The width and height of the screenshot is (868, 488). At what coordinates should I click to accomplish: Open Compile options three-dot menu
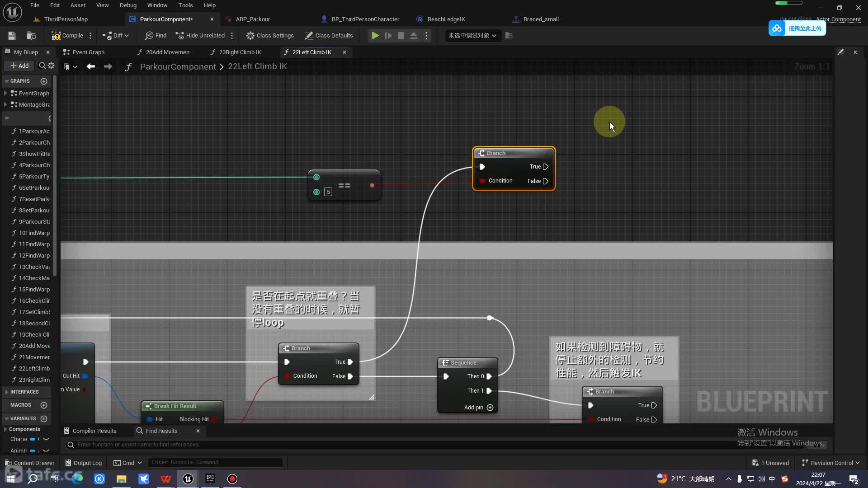click(x=90, y=36)
